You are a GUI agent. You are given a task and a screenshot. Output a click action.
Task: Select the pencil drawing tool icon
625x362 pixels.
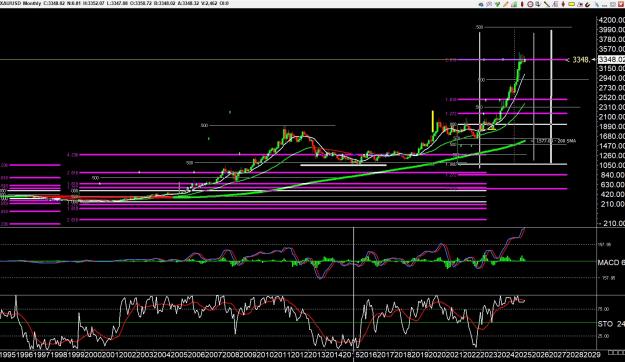506,4
